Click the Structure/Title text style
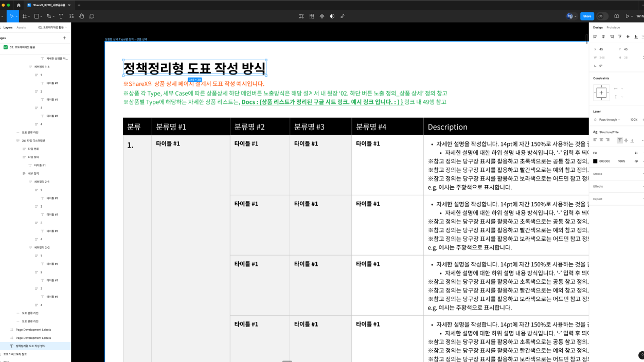Viewport: 644px width, 362px height. 609,132
